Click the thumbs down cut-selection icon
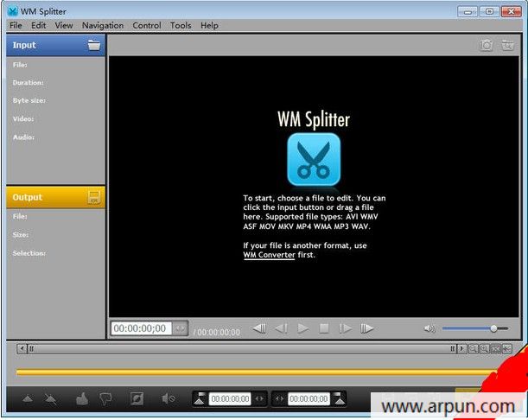The image size is (528, 420). (106, 398)
